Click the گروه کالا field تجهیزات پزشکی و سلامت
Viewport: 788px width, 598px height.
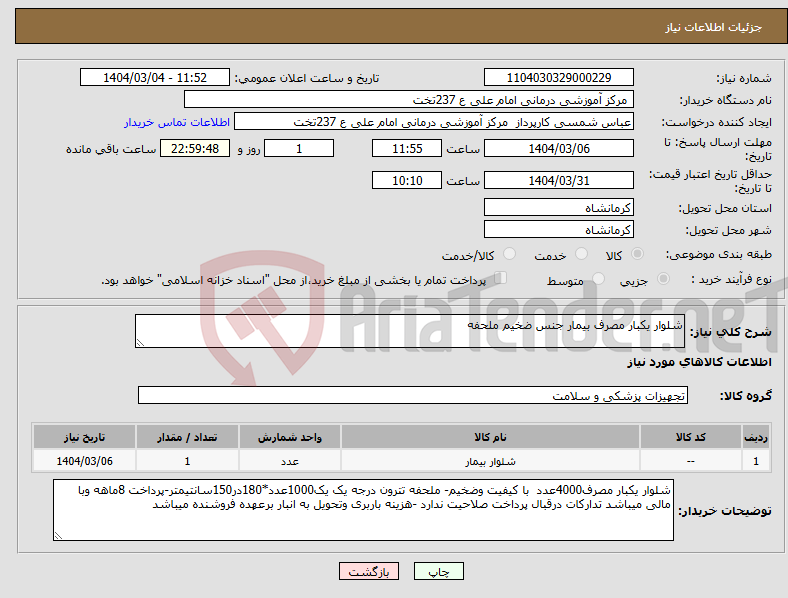pos(413,395)
